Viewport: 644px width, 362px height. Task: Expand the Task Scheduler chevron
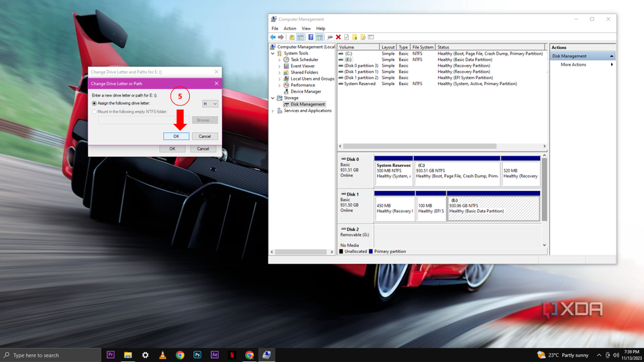pyautogui.click(x=280, y=60)
